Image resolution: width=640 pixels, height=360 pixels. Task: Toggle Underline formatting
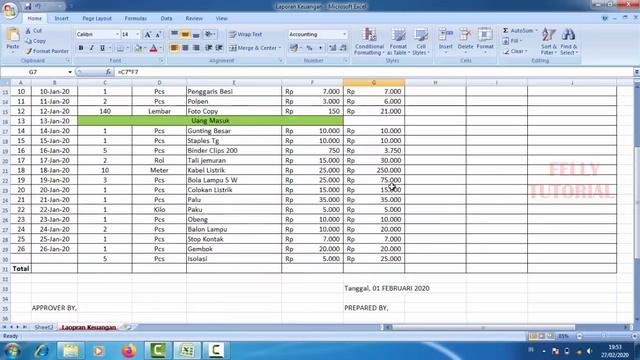click(x=102, y=48)
